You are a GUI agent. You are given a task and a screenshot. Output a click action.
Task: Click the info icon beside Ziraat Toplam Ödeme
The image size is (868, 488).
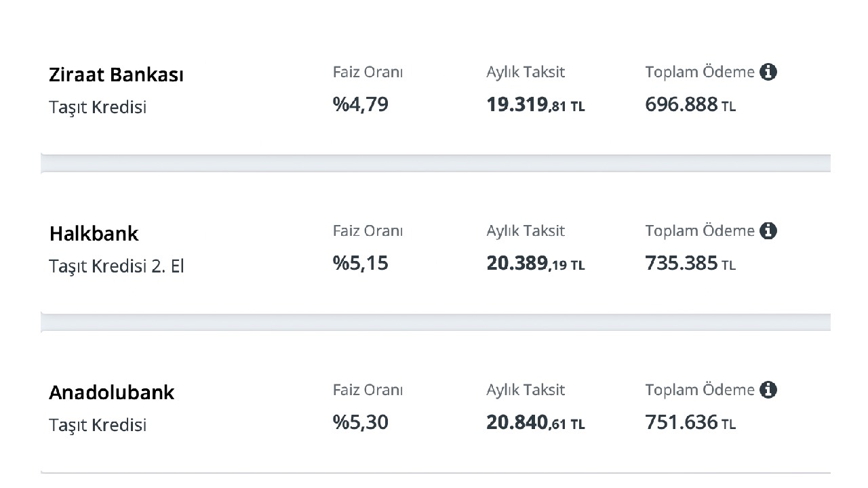(768, 72)
